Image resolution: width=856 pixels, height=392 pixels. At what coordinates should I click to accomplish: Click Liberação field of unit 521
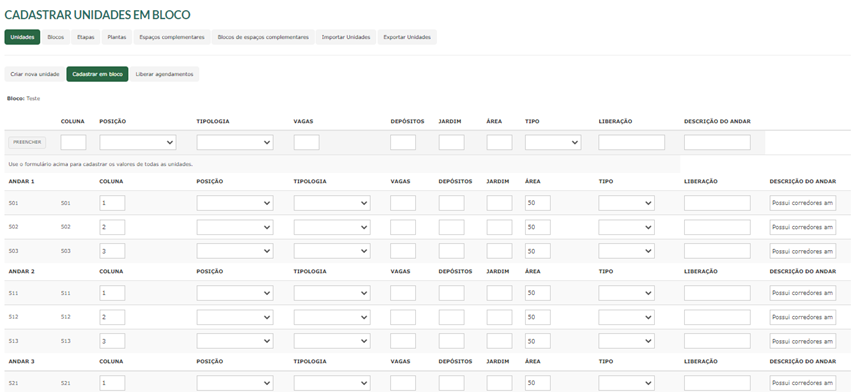pyautogui.click(x=717, y=383)
